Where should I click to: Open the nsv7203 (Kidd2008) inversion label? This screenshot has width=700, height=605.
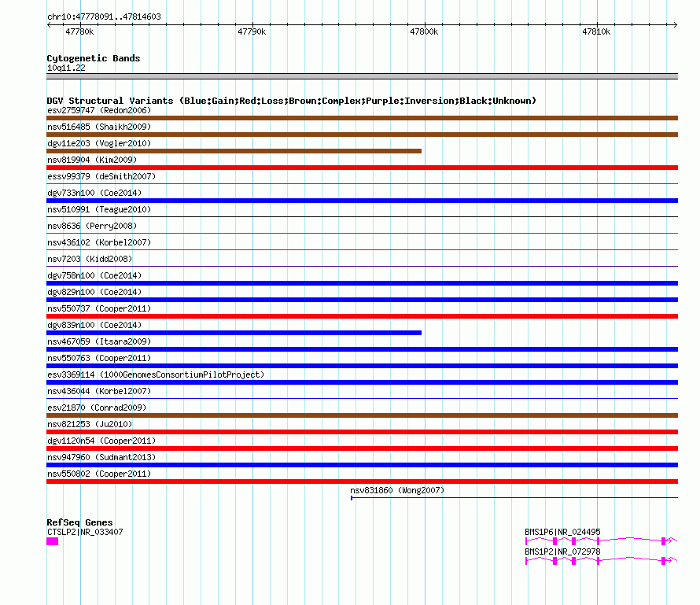click(90, 259)
